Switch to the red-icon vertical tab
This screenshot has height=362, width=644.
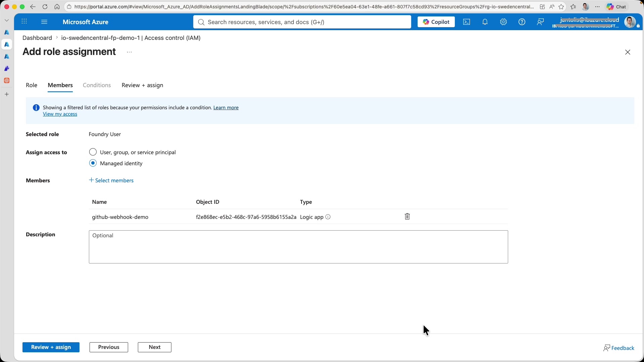[x=7, y=81]
